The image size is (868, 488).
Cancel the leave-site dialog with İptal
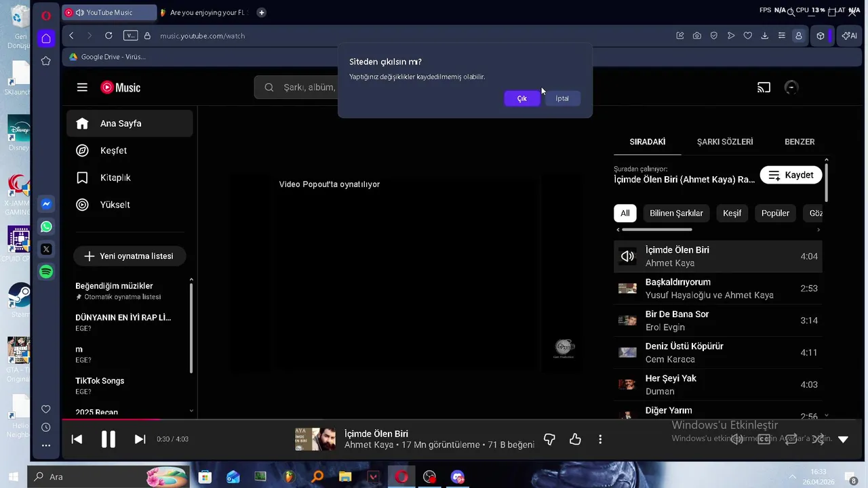(562, 98)
